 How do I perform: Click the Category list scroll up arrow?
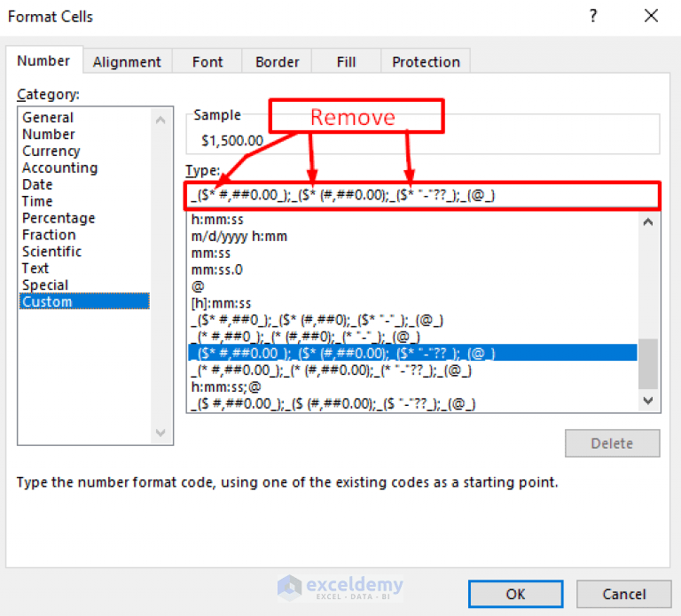tap(160, 120)
